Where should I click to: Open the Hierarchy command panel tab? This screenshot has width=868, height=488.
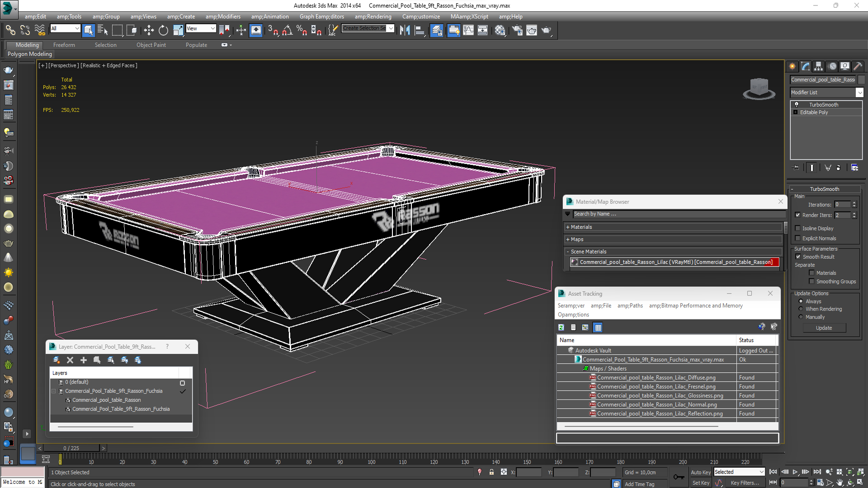(x=819, y=66)
